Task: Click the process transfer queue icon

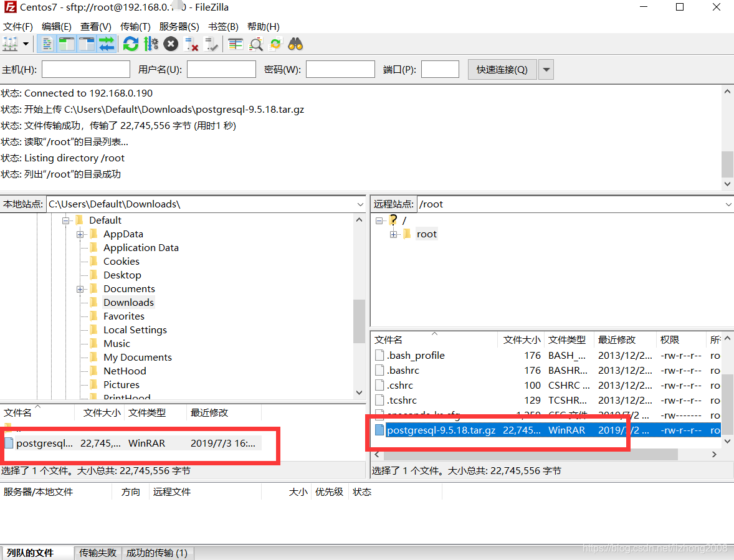Action: click(x=151, y=44)
